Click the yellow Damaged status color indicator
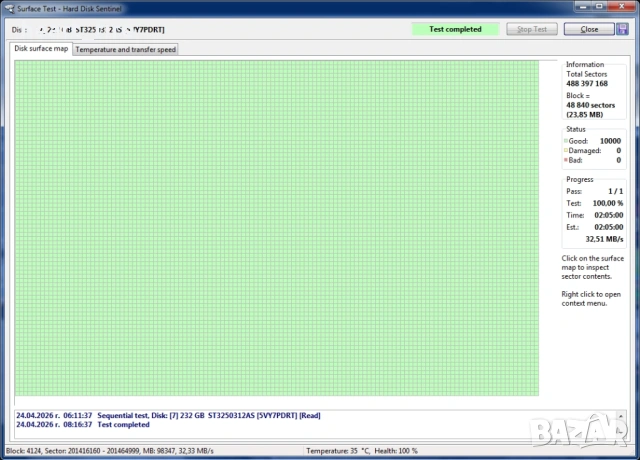 pyautogui.click(x=566, y=151)
